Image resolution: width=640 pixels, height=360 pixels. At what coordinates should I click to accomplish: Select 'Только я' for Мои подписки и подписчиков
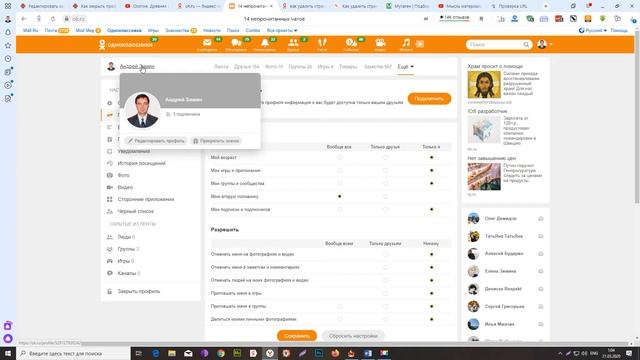pos(431,209)
